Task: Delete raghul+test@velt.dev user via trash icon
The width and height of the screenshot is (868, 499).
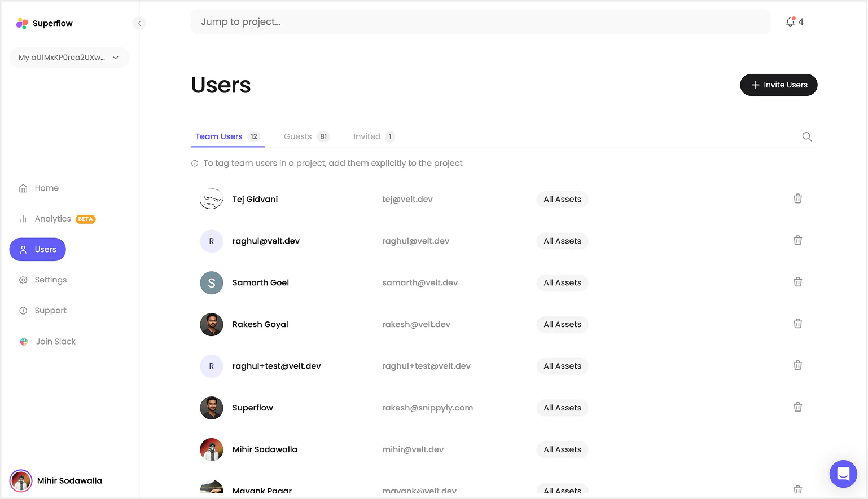Action: point(798,365)
